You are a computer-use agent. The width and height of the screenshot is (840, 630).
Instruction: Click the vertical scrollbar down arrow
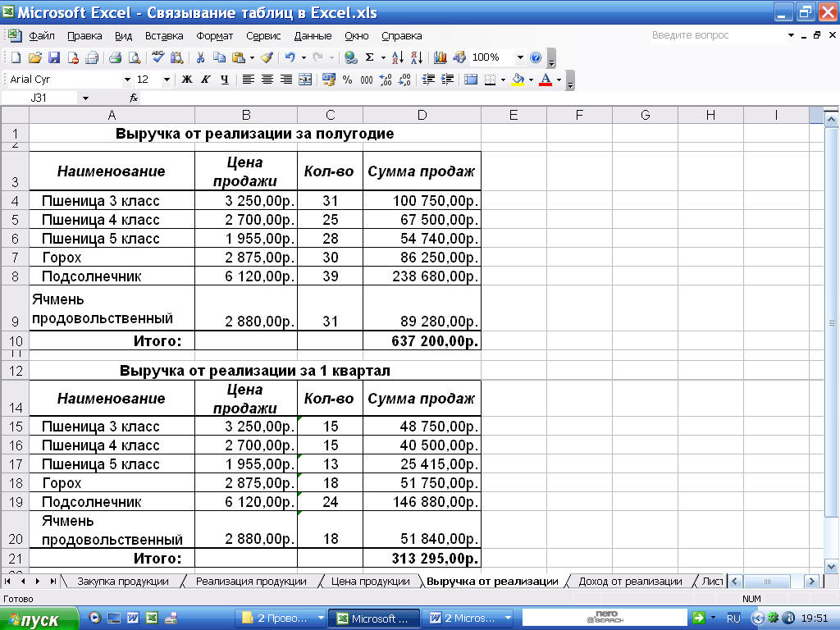click(831, 566)
